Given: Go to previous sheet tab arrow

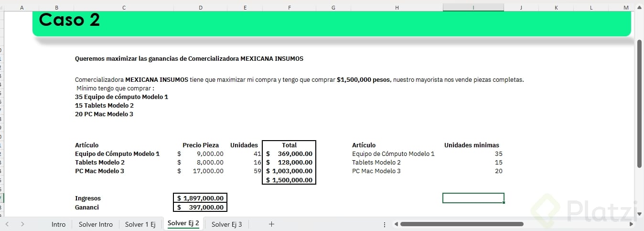Looking at the screenshot, I should coord(7,224).
